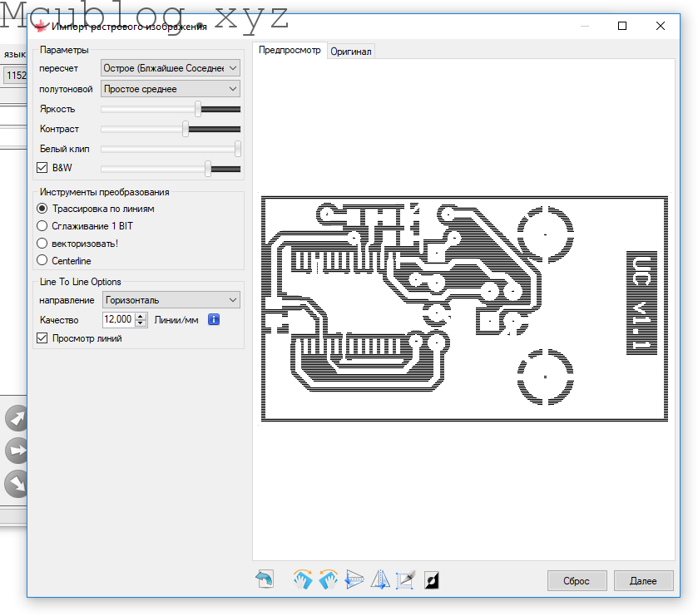Click the up-right jog arrow button
This screenshot has width=698, height=616.
tap(16, 418)
